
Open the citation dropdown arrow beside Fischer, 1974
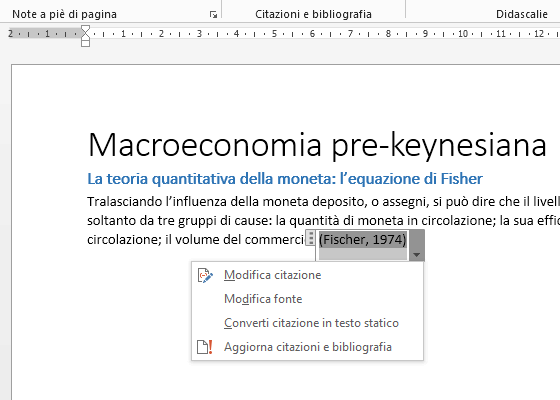[x=416, y=246]
